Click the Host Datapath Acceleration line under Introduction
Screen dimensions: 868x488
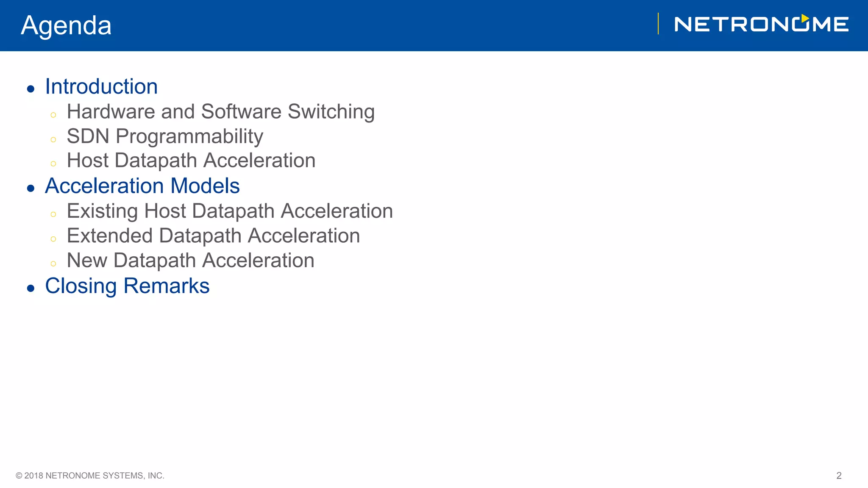click(191, 161)
